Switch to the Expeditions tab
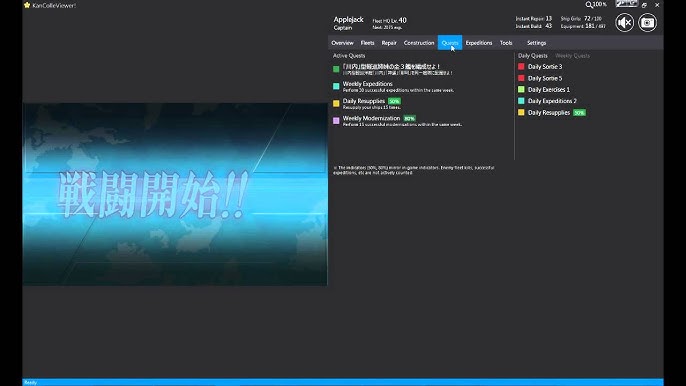The height and width of the screenshot is (386, 686). [479, 43]
